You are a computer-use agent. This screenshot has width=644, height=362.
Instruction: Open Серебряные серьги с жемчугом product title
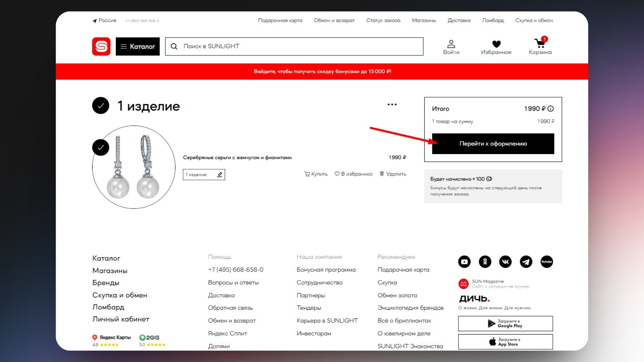pyautogui.click(x=237, y=158)
